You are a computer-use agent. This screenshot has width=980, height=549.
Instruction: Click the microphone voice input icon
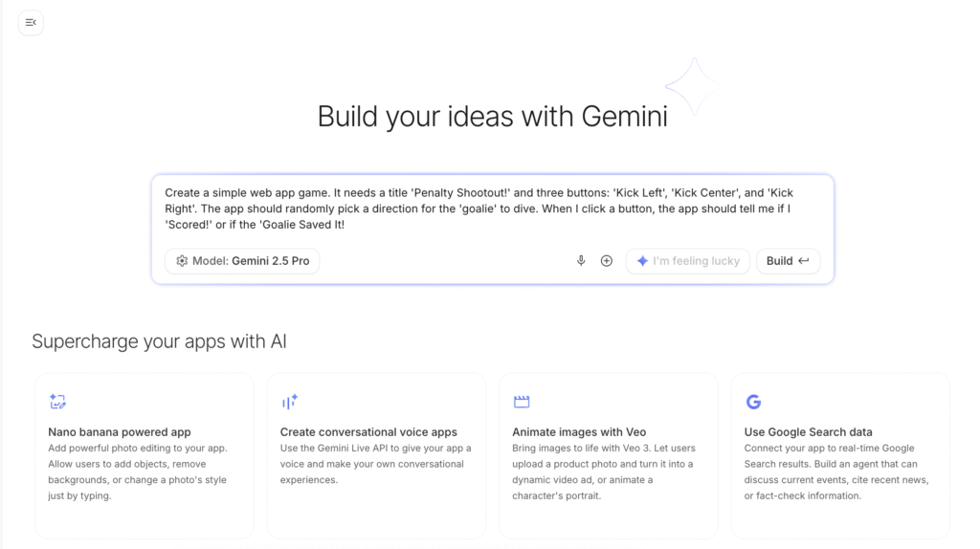tap(581, 261)
